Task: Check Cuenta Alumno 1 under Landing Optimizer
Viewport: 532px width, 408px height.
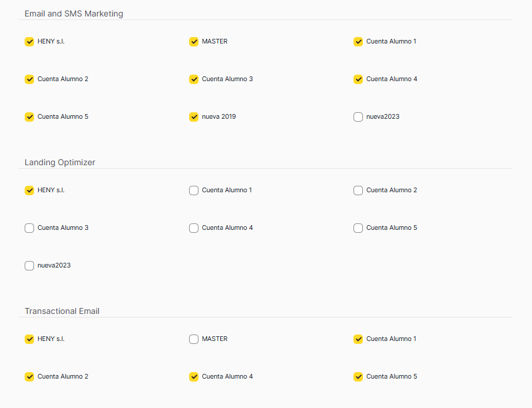Action: point(194,190)
